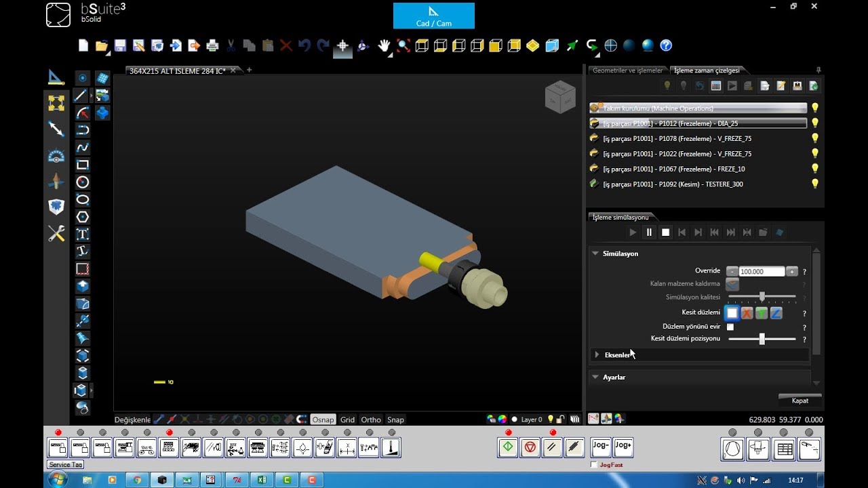This screenshot has height=488, width=868.
Task: Toggle visibility bulb for P1067 FREZE_10 operation
Action: 815,168
